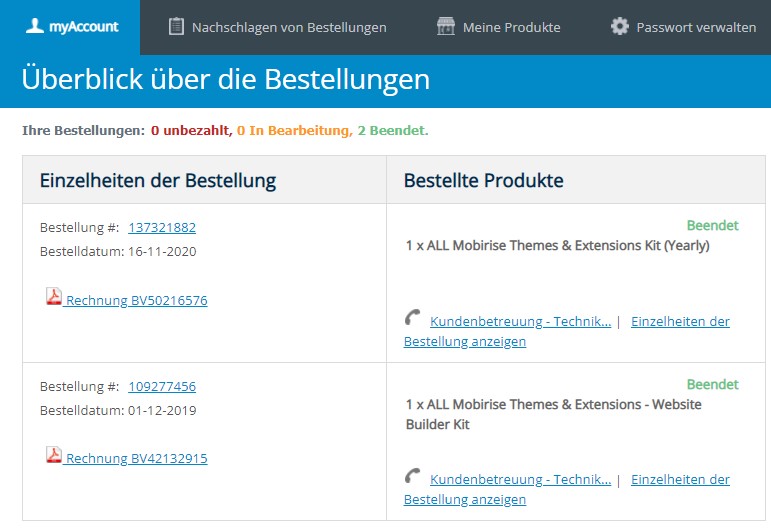Show Einzelheiten der Bestellung for 2020 order
The image size is (771, 530).
[x=680, y=322]
